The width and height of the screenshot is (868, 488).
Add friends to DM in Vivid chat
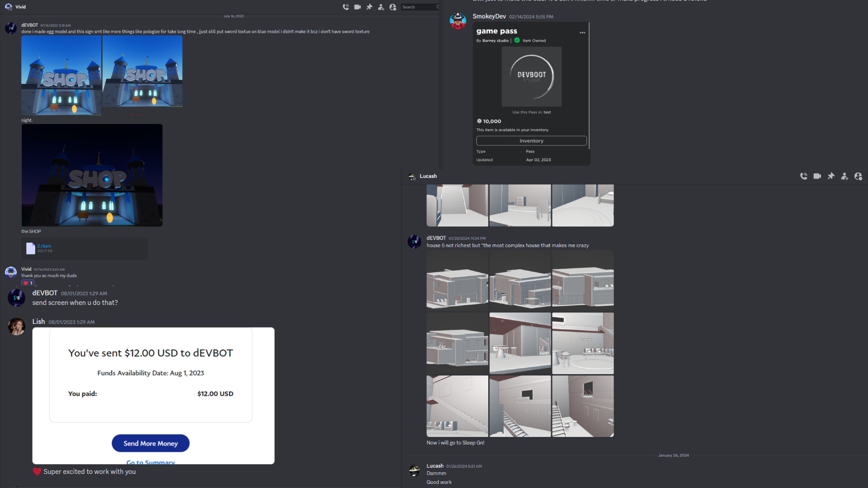(x=381, y=7)
